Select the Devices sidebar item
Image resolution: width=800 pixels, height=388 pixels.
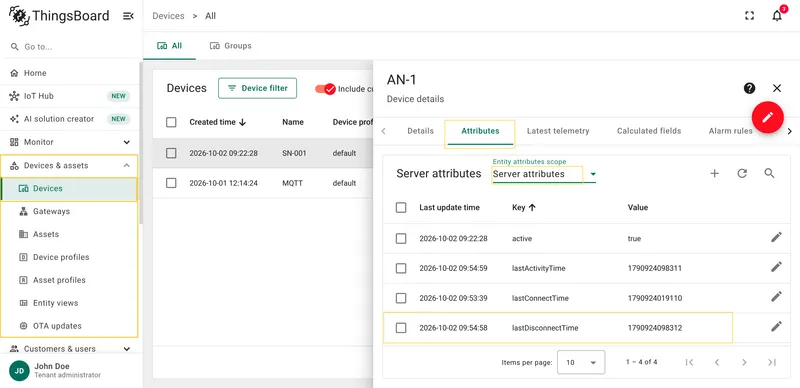click(x=69, y=188)
